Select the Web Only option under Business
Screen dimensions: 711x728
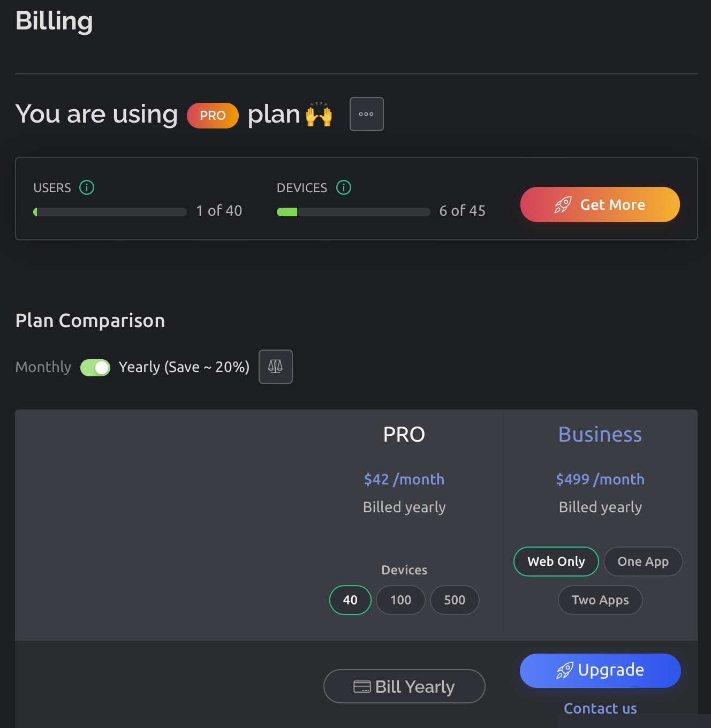556,561
